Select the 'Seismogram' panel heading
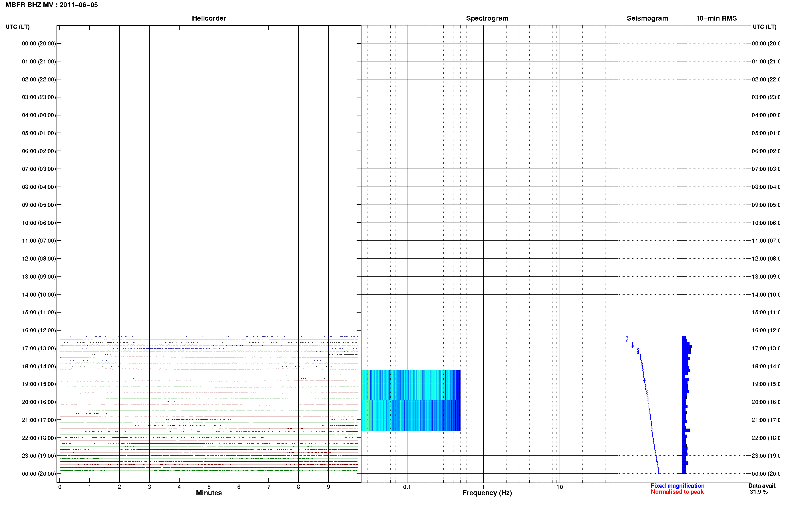Screen dimensions: 812x508 click(647, 19)
